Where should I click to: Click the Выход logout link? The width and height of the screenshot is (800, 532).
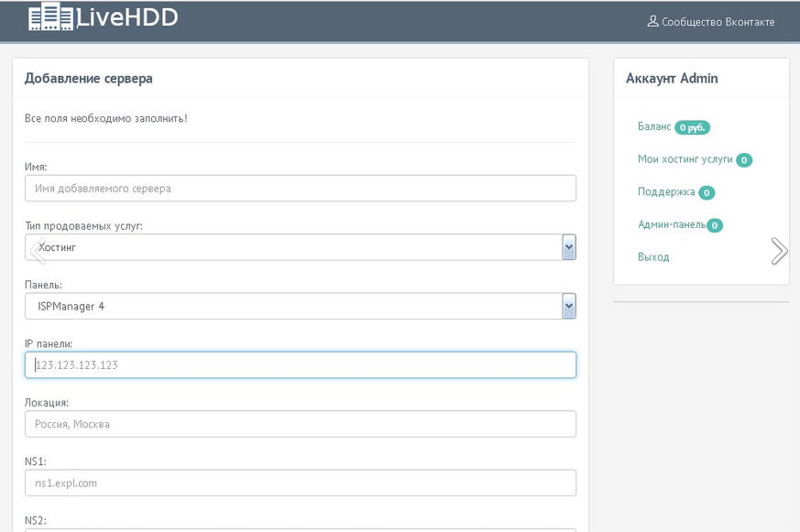653,257
